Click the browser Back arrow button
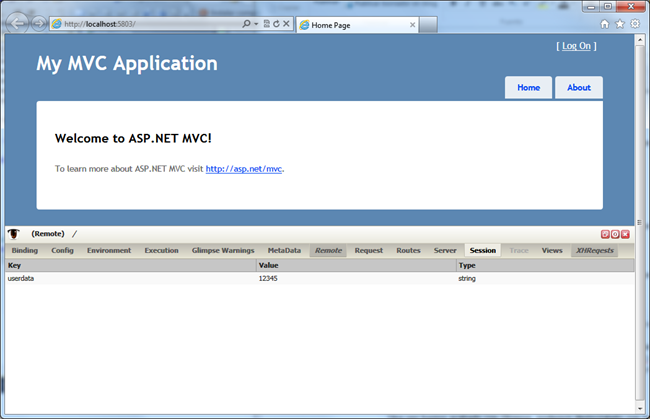This screenshot has height=419, width=650. [17, 23]
